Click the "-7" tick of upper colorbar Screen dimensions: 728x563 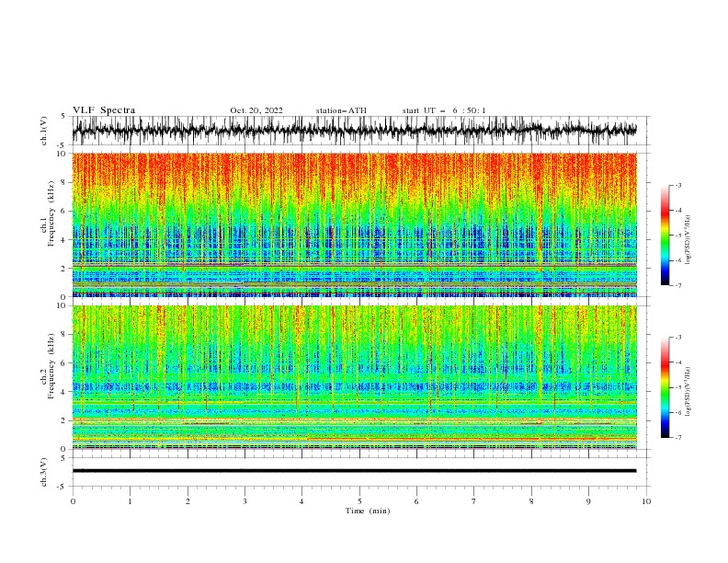(x=677, y=285)
